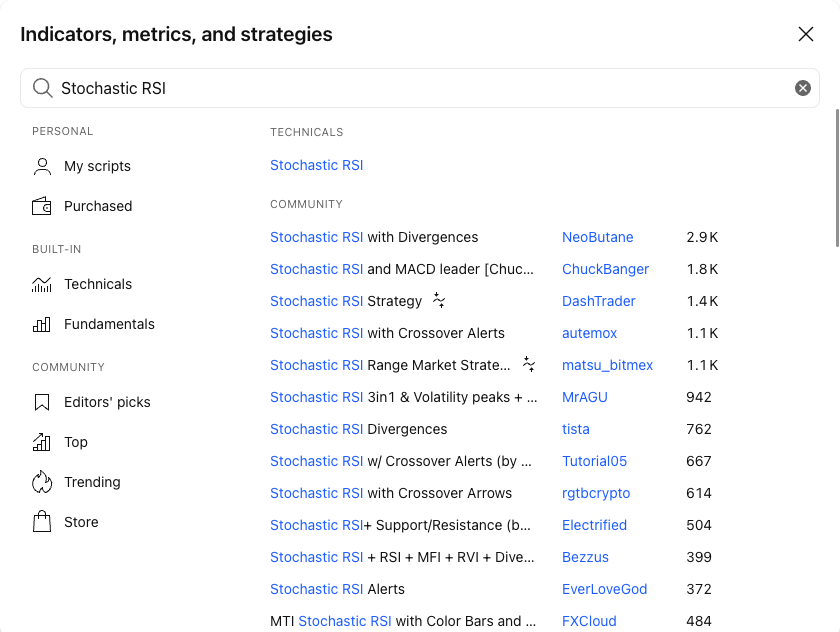840x632 pixels.
Task: Open the Trending category
Action: [x=92, y=482]
